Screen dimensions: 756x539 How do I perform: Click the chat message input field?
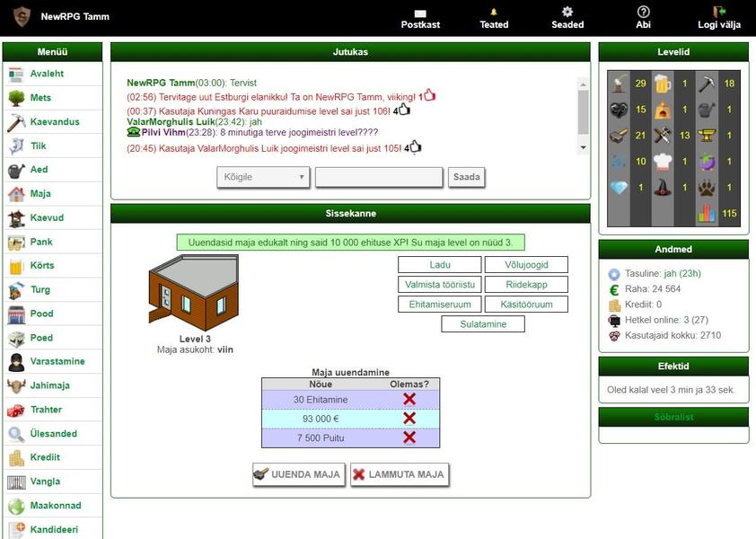(x=379, y=177)
